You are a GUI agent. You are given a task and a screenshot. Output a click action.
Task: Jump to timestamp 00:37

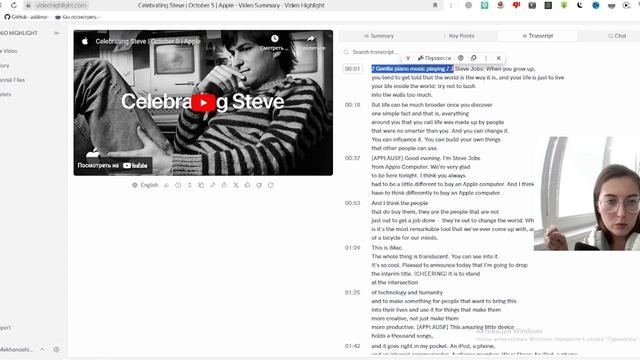tap(352, 158)
